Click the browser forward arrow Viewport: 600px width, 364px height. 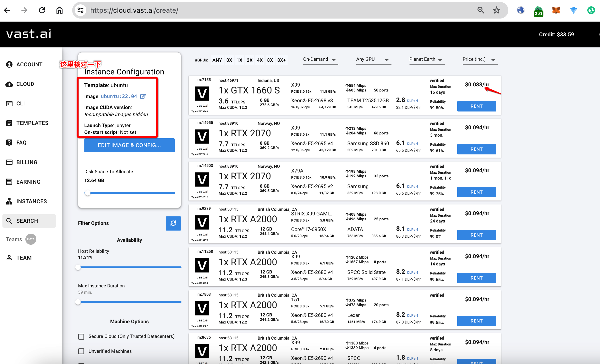point(24,10)
